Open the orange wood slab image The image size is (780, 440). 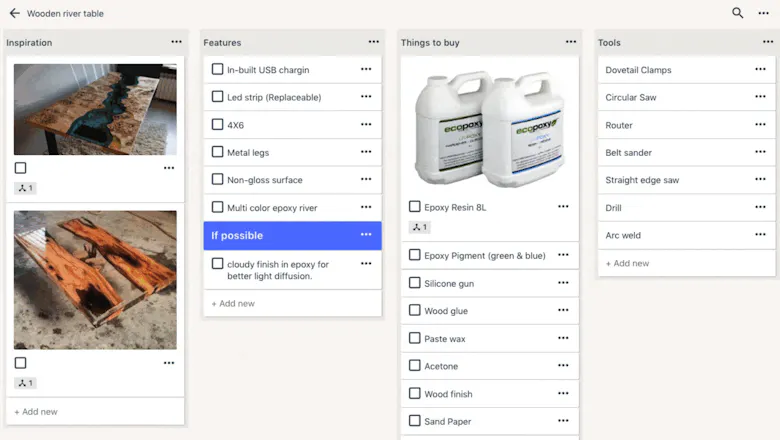(95, 280)
